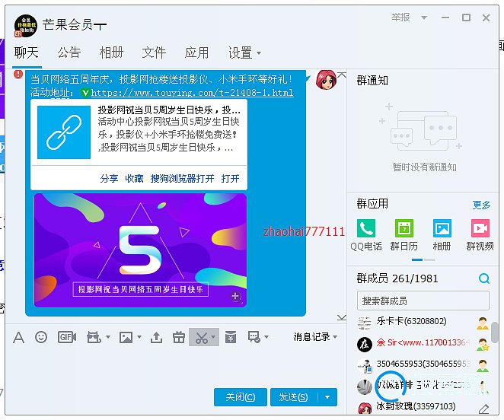Open 相册 app in 群应用
Viewport: 504px width, 420px height.
point(442,234)
